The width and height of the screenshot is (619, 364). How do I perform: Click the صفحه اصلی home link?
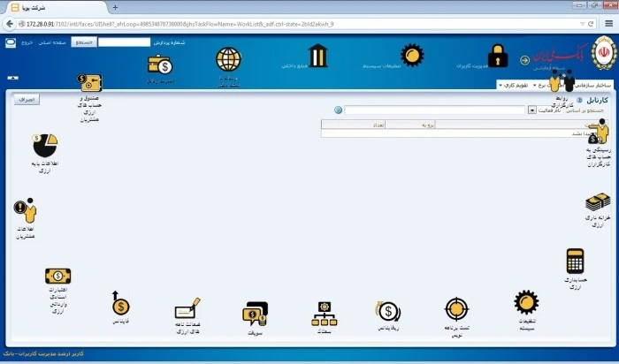pyautogui.click(x=52, y=42)
